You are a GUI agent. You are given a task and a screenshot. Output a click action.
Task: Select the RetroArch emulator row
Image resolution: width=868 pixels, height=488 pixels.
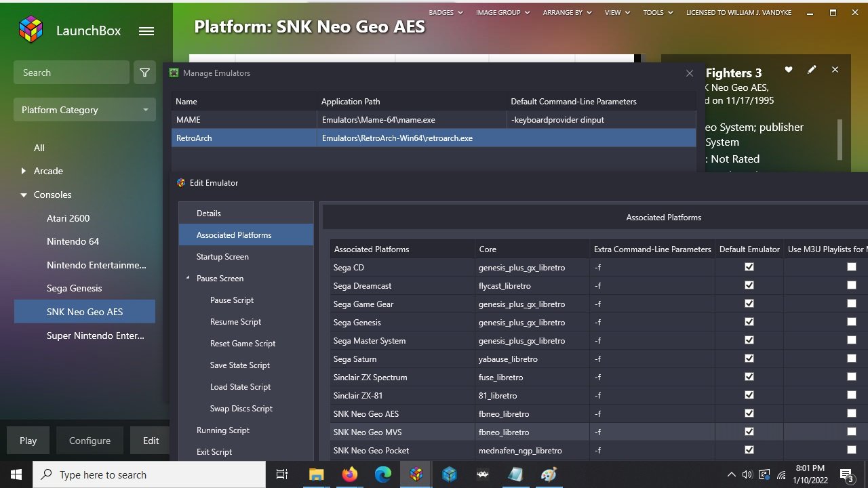[x=433, y=138]
